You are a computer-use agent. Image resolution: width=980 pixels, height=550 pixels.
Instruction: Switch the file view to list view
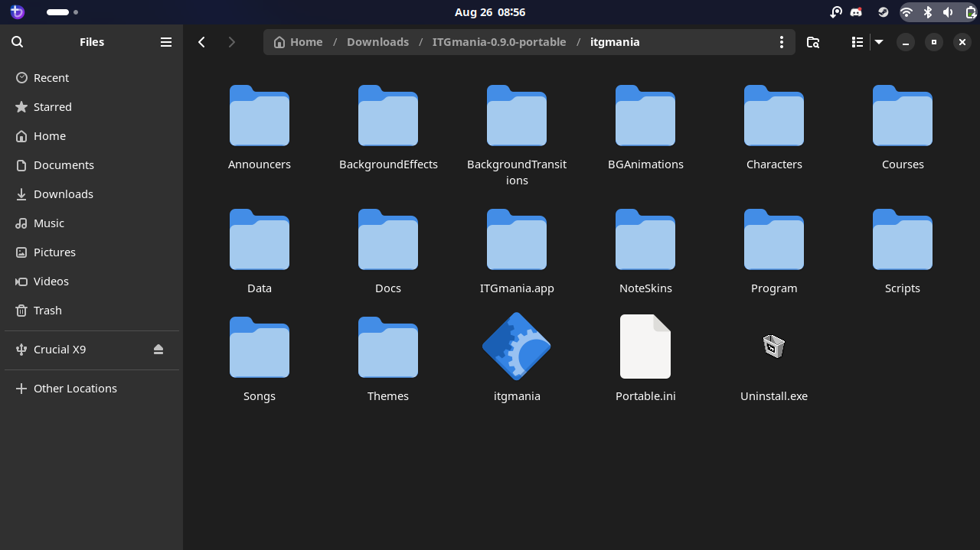[857, 42]
